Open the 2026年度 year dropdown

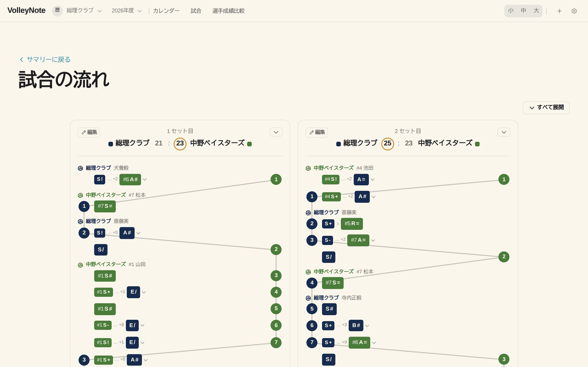127,11
